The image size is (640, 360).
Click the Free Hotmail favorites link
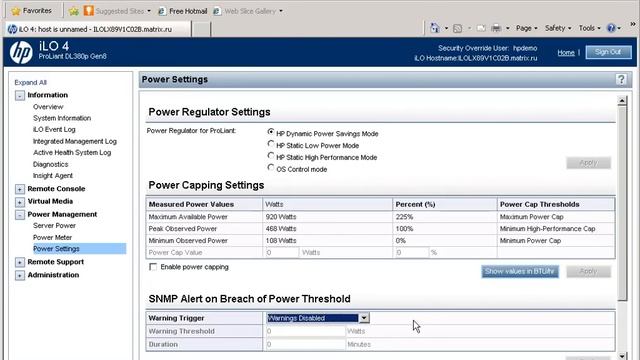(x=183, y=11)
